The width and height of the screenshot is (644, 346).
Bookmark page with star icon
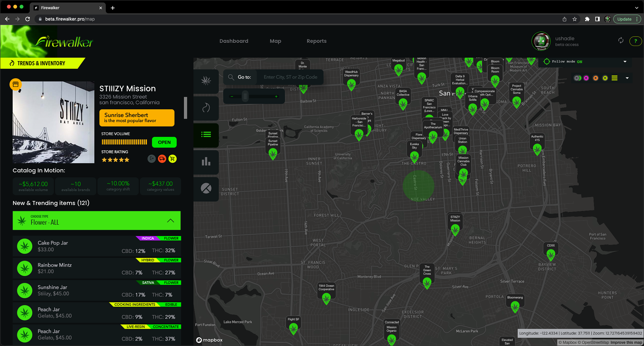[575, 19]
